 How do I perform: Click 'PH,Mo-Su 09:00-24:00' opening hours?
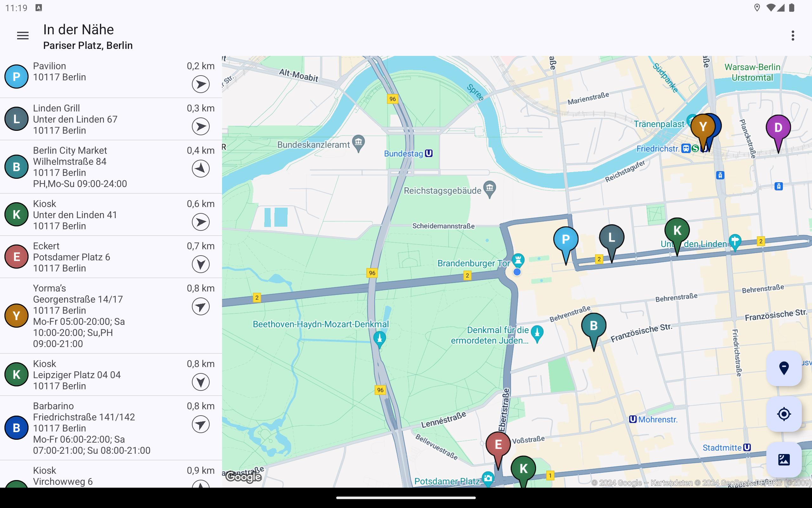tap(80, 184)
